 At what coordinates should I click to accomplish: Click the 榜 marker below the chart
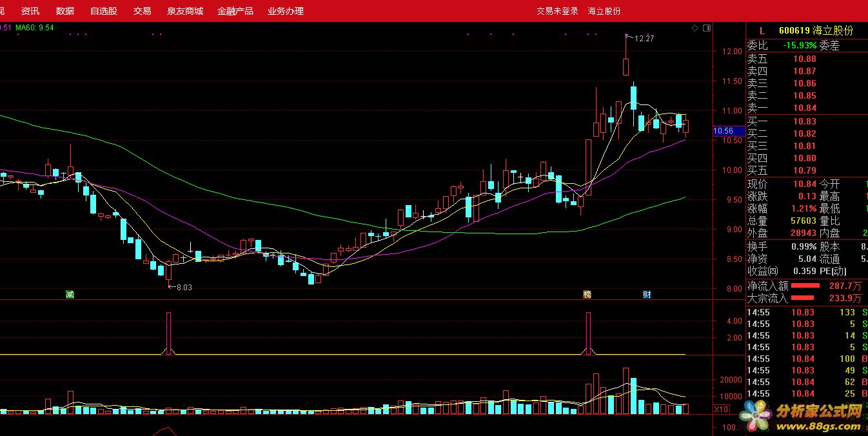[x=587, y=295]
